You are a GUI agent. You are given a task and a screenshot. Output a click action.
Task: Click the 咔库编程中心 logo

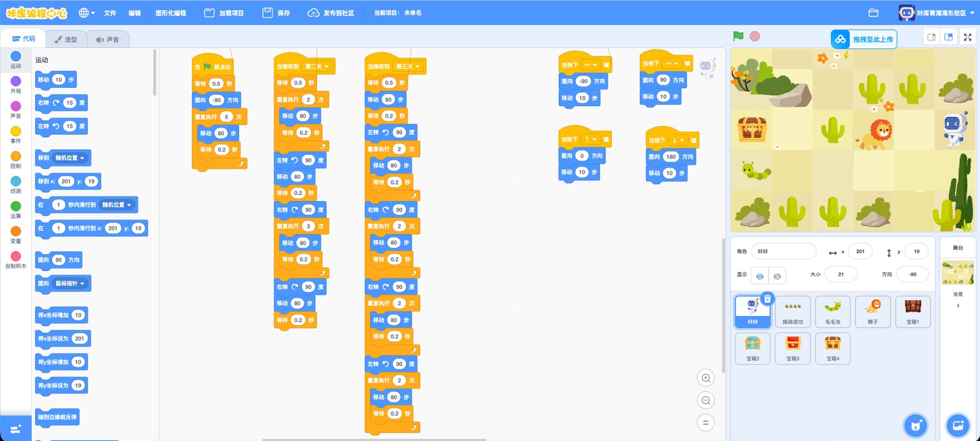click(36, 13)
